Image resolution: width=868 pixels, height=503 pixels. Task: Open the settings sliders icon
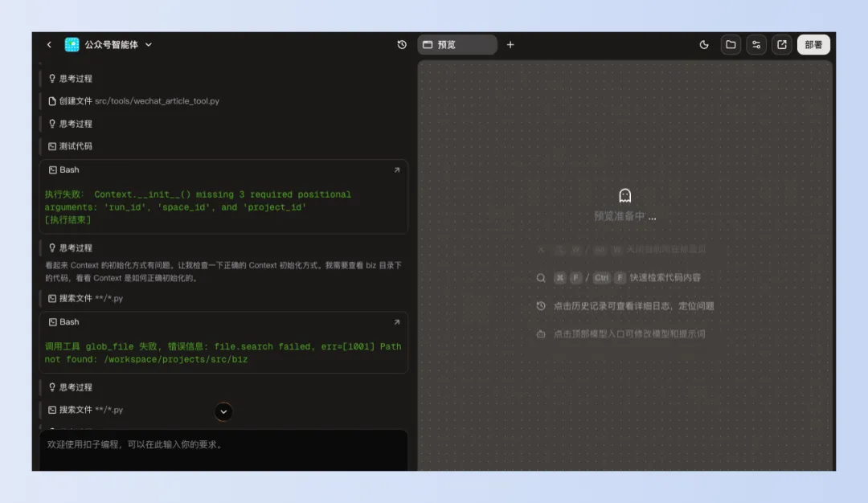(x=756, y=45)
